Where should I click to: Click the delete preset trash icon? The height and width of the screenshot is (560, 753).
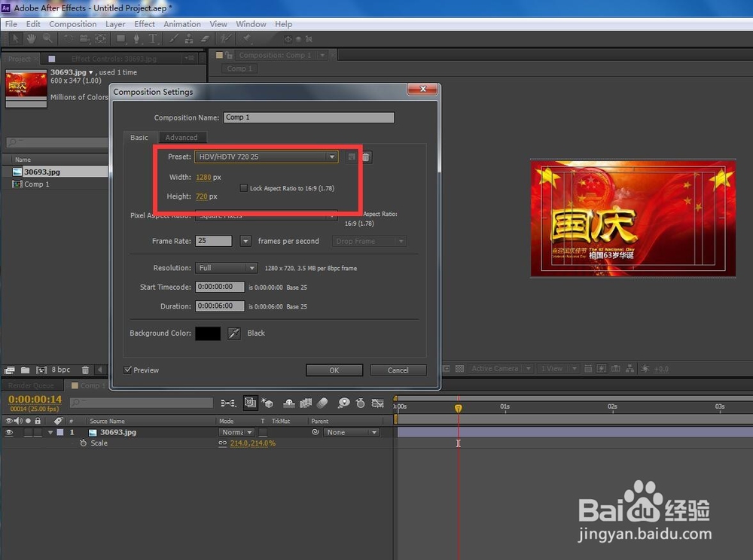[x=366, y=157]
